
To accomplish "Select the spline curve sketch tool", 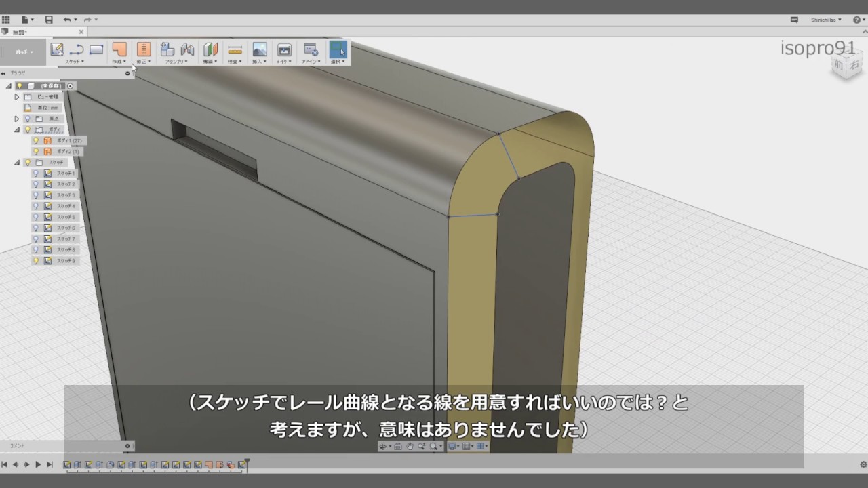I will [x=77, y=49].
